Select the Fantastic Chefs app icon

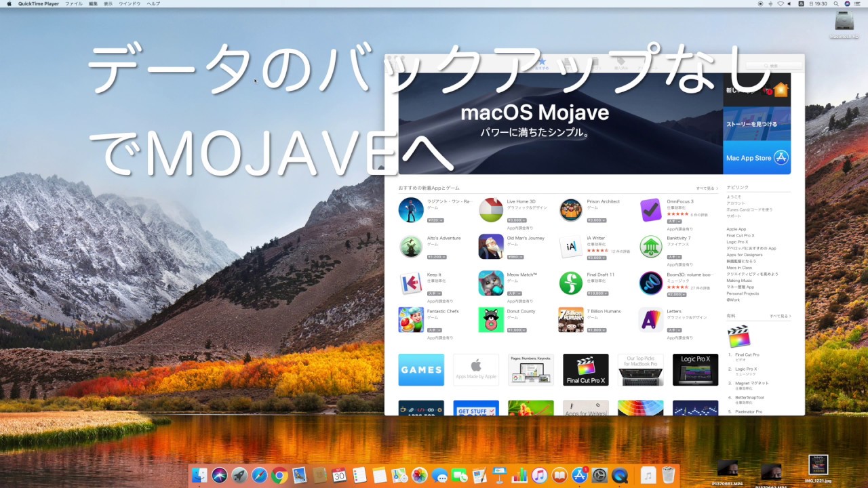click(411, 320)
